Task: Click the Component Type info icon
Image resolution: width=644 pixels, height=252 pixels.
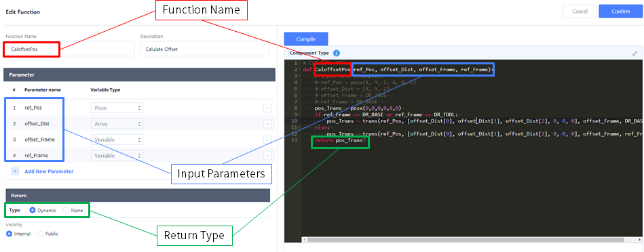Action: (x=337, y=54)
